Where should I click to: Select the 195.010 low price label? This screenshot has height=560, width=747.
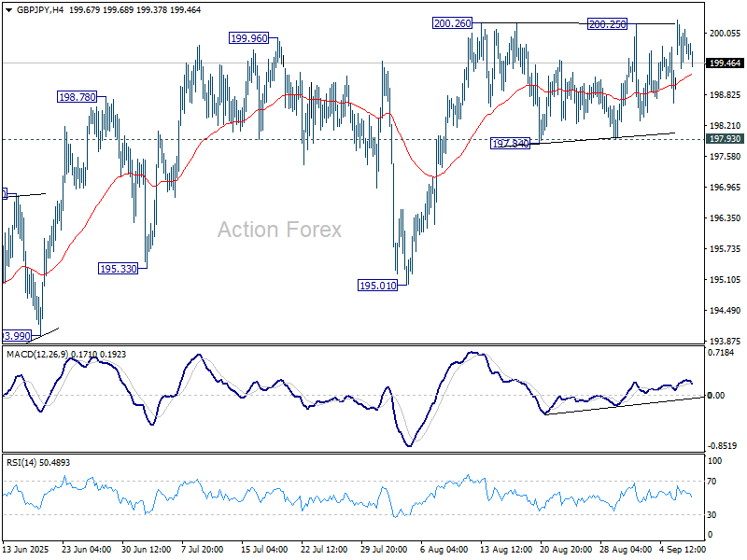378,285
